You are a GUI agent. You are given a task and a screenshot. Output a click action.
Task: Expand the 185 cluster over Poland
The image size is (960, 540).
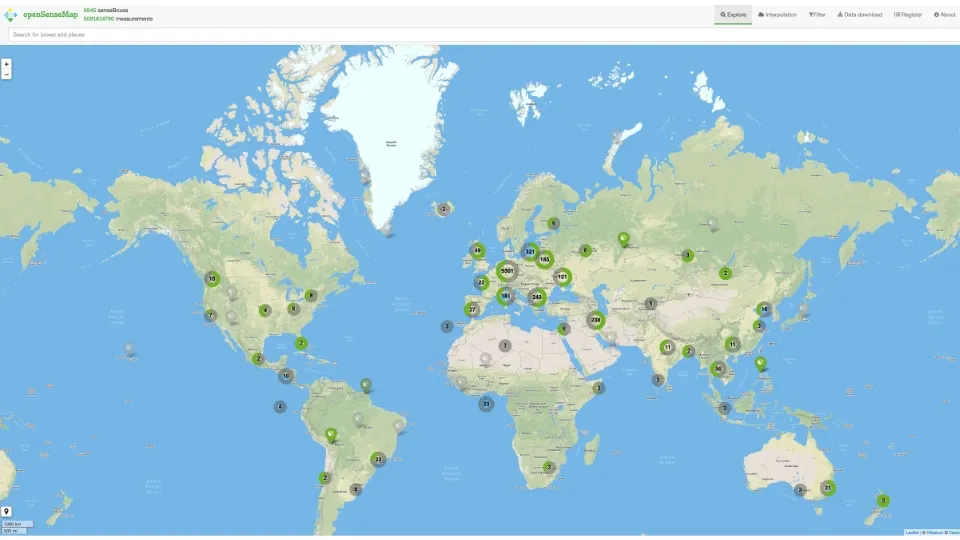tap(544, 260)
